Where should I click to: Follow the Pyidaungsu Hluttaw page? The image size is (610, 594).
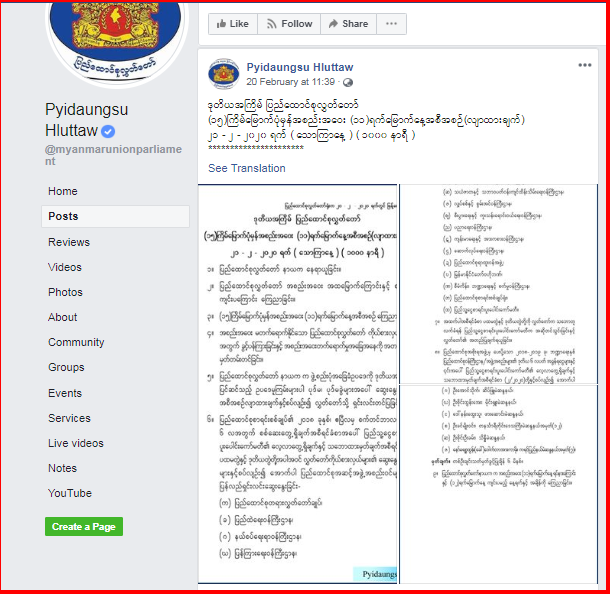click(x=289, y=24)
